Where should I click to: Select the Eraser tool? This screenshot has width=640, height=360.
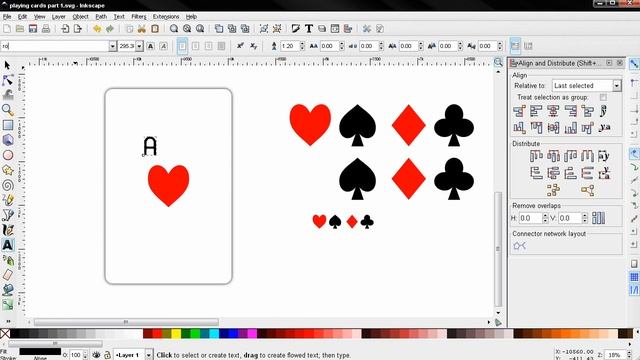point(7,275)
